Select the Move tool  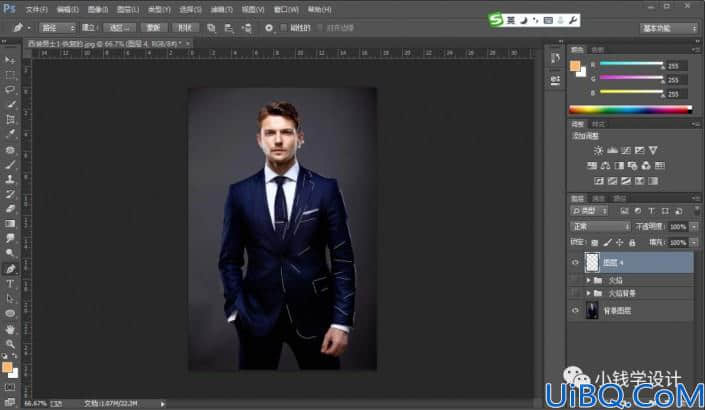point(10,60)
